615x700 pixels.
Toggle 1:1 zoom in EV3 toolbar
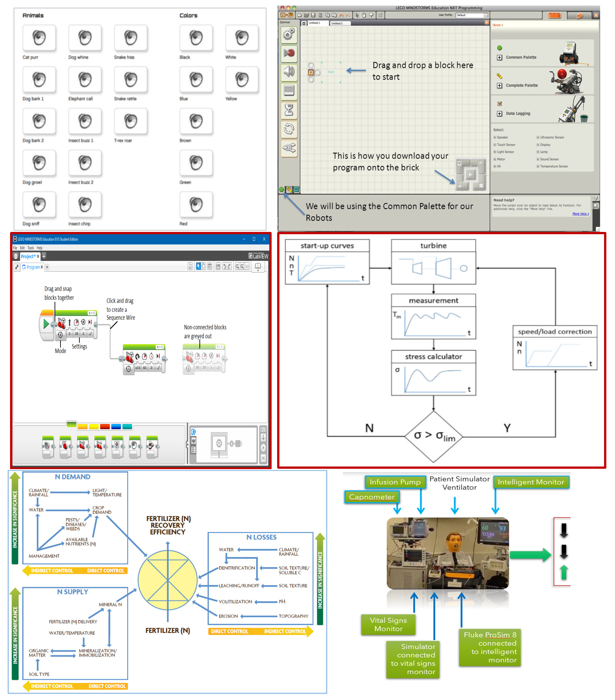click(x=247, y=266)
